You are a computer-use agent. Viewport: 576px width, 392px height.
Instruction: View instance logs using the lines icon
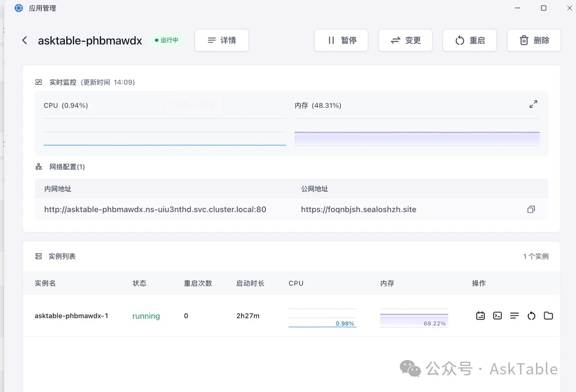(x=514, y=316)
